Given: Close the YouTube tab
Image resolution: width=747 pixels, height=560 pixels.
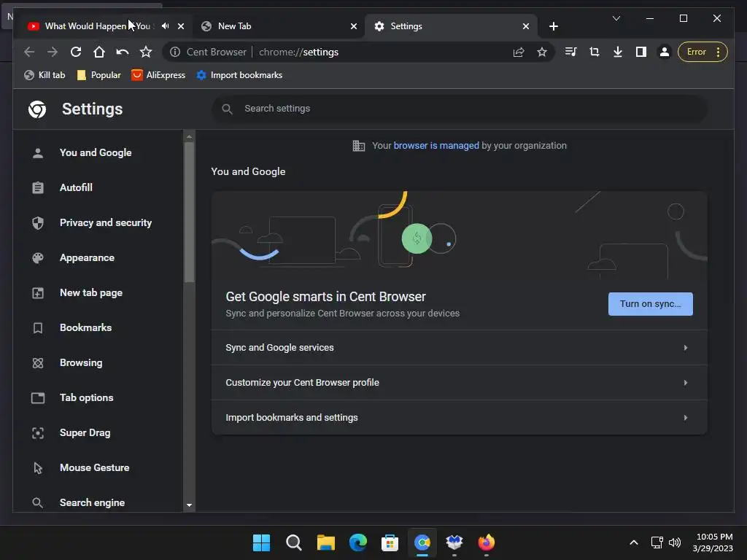Looking at the screenshot, I should click(x=181, y=26).
